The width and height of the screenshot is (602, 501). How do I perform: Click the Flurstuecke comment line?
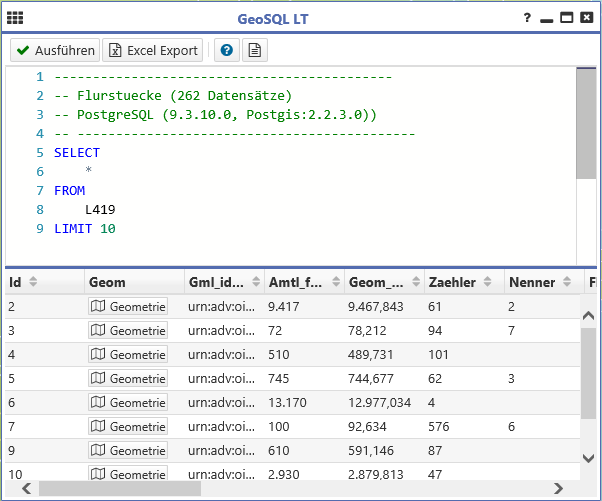173,96
